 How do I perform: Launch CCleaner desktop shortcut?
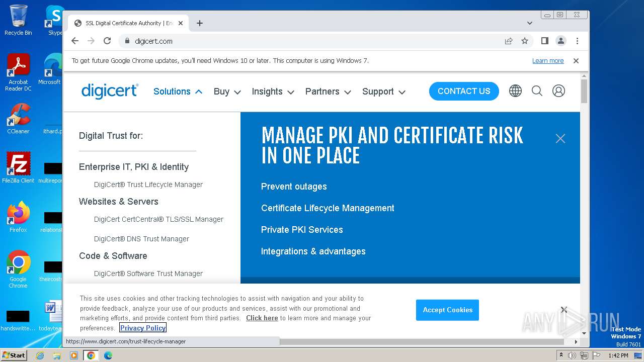[x=18, y=119]
